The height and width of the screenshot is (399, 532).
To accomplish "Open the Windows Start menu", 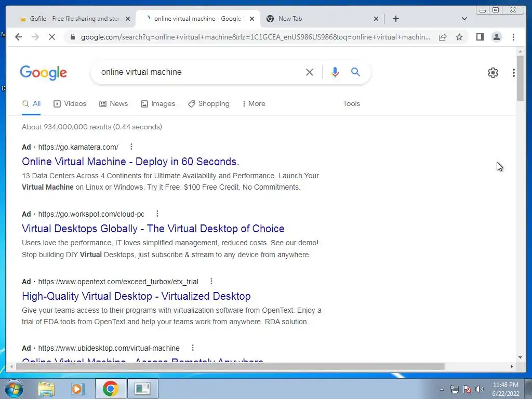I will coord(14,389).
